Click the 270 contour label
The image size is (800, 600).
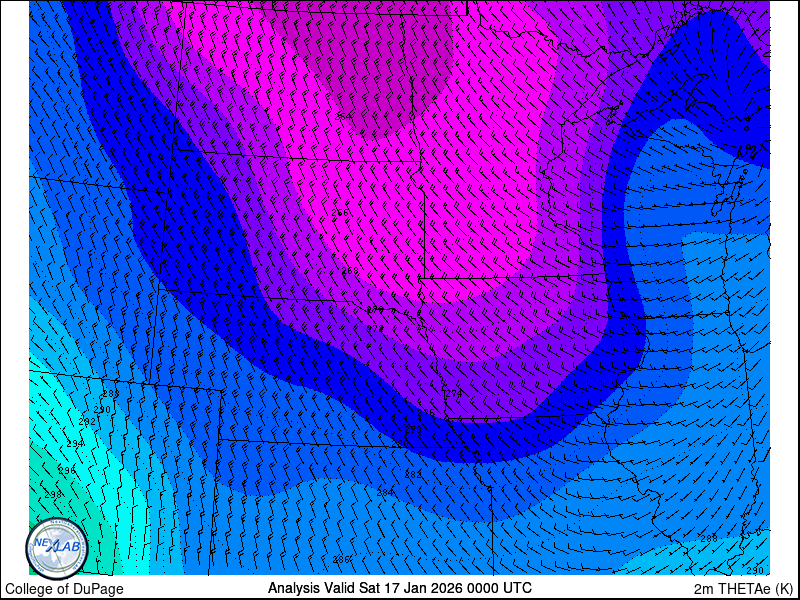point(376,310)
